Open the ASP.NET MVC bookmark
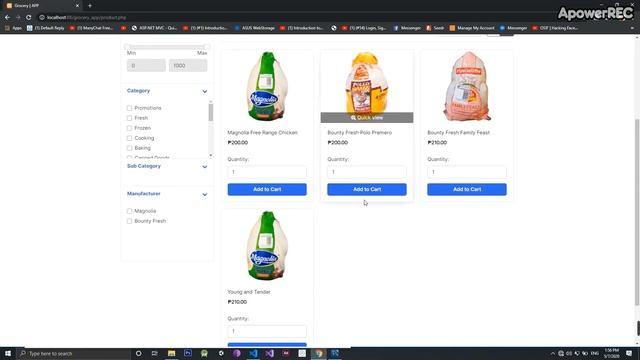This screenshot has height=360, width=640. click(154, 28)
